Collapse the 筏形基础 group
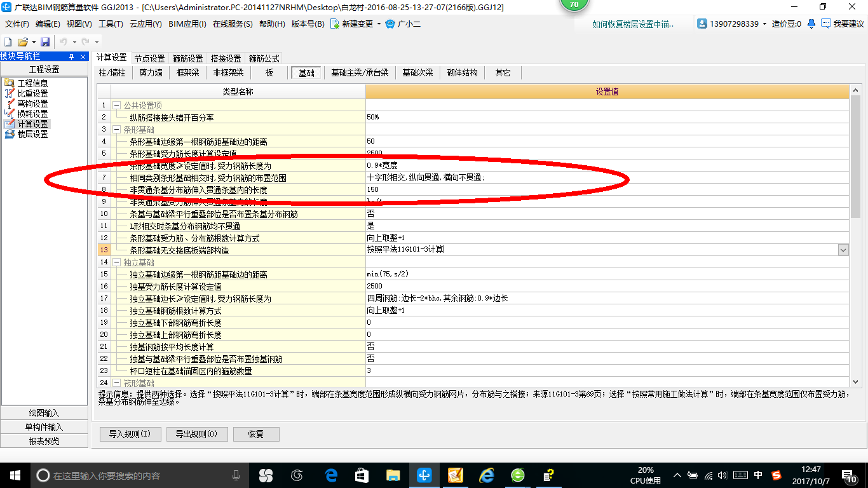 tap(116, 383)
